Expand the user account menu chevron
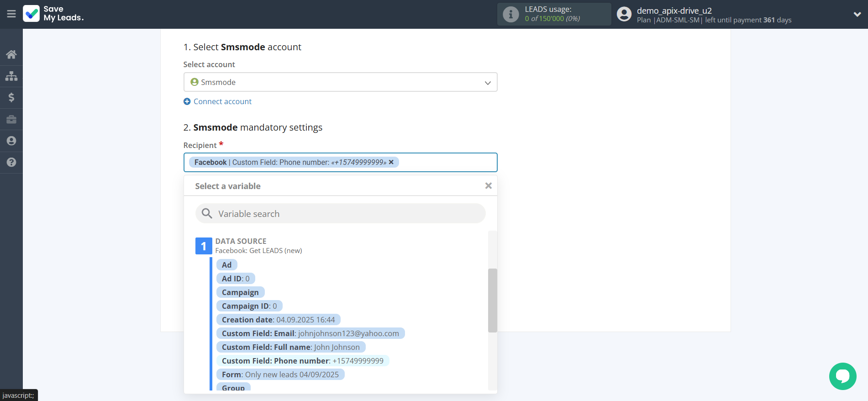 [857, 14]
